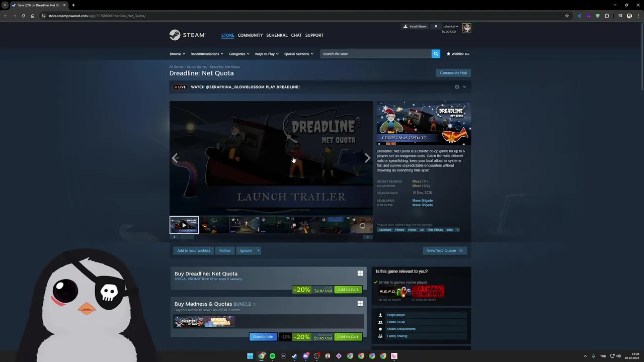Image resolution: width=644 pixels, height=362 pixels.
Task: Click the Online Co-op players icon
Action: 380,322
